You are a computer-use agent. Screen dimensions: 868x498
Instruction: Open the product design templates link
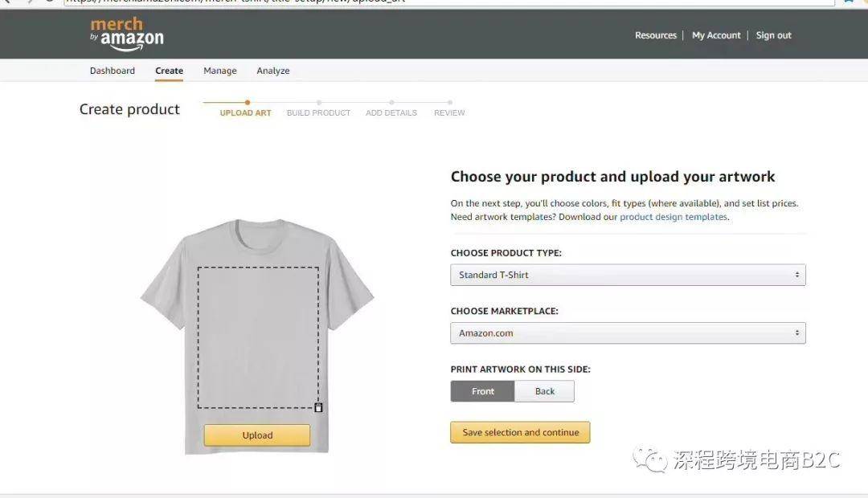click(674, 217)
